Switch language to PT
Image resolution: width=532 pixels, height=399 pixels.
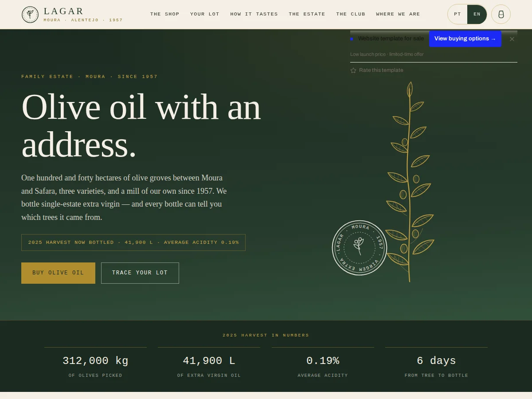pyautogui.click(x=458, y=14)
